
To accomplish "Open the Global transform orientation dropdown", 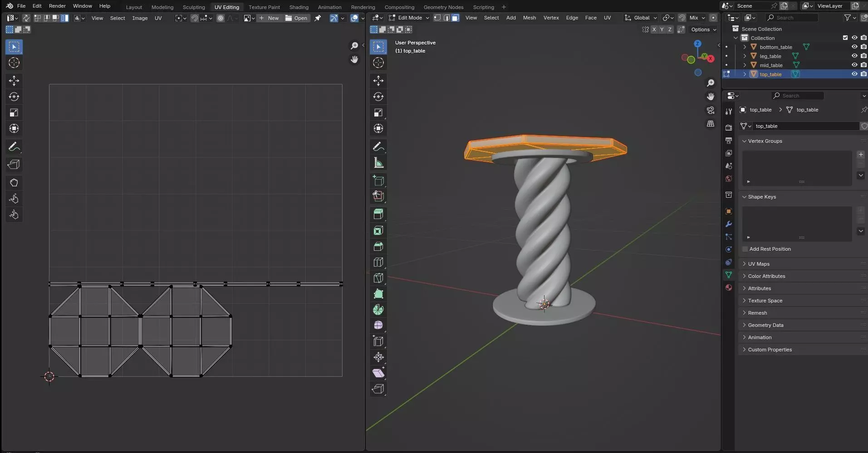I will click(x=641, y=18).
